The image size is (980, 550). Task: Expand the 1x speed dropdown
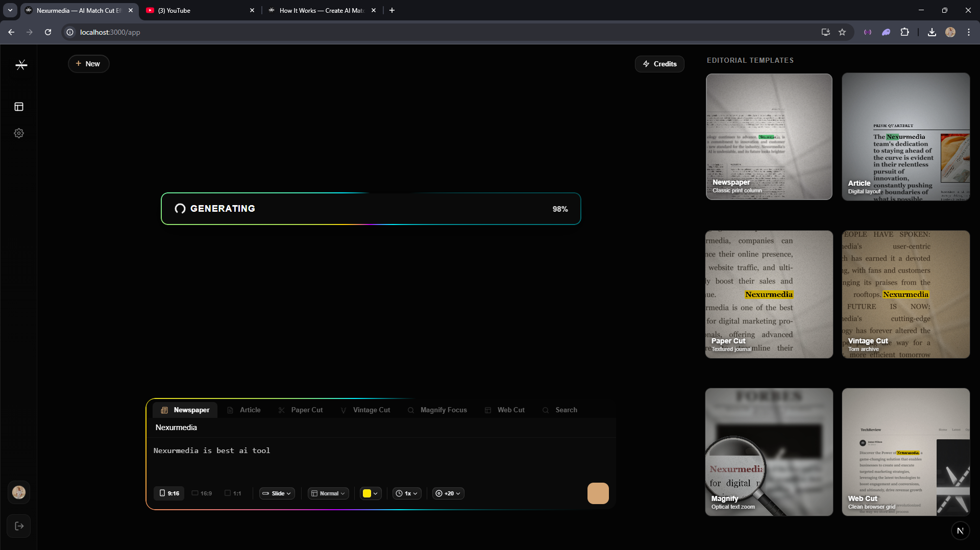(x=407, y=493)
